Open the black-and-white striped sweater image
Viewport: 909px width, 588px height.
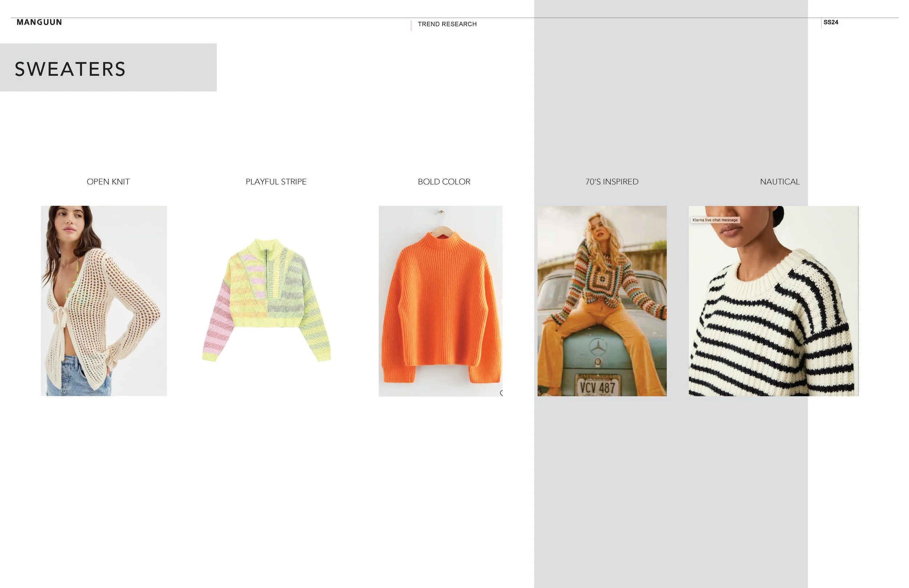tap(773, 313)
